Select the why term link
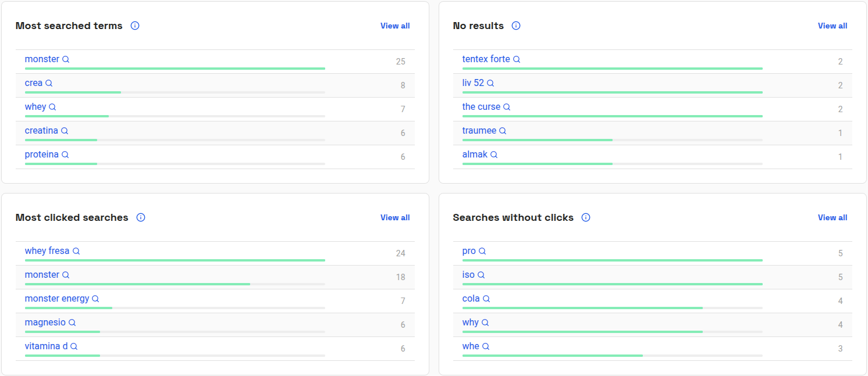Screen dimensions: 868x376 tap(471, 323)
